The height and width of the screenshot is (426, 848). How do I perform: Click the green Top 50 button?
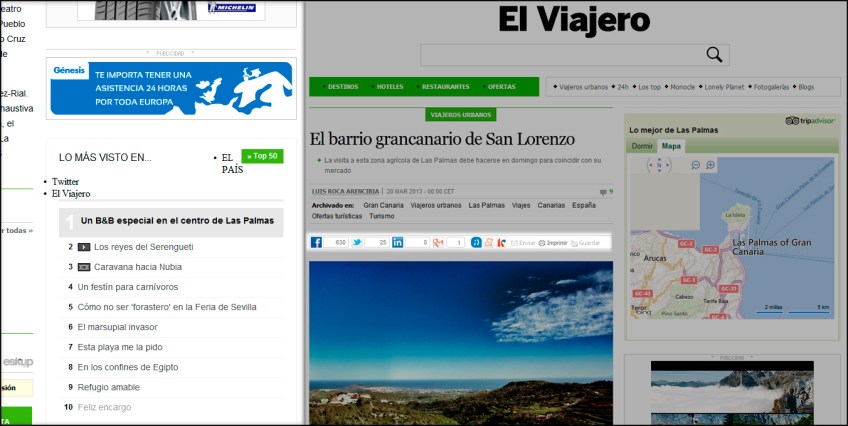coord(262,156)
